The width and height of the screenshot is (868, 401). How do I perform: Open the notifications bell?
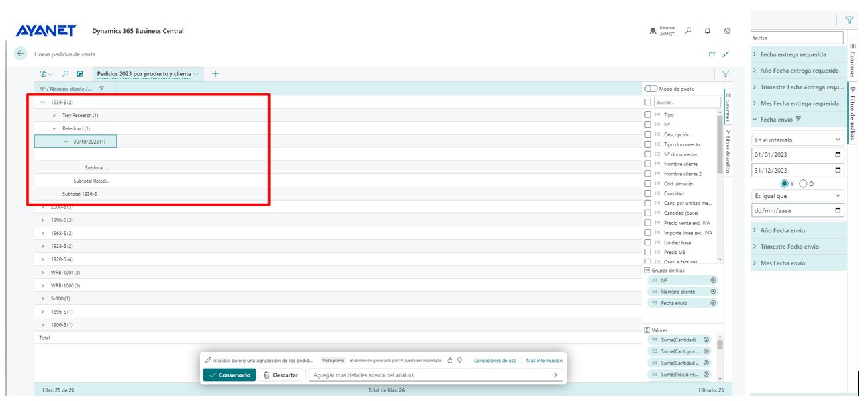click(707, 30)
